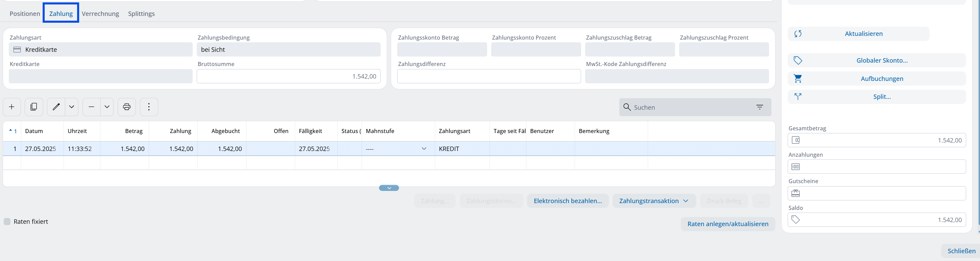The height and width of the screenshot is (261, 980).
Task: Expand dropdown arrow next to pencil icon
Action: (72, 107)
